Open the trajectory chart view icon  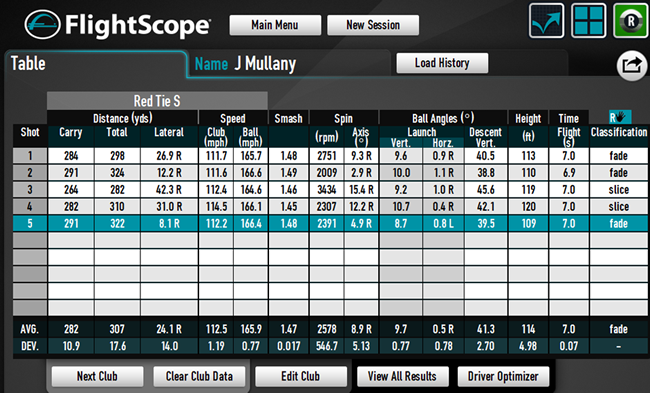[x=546, y=21]
